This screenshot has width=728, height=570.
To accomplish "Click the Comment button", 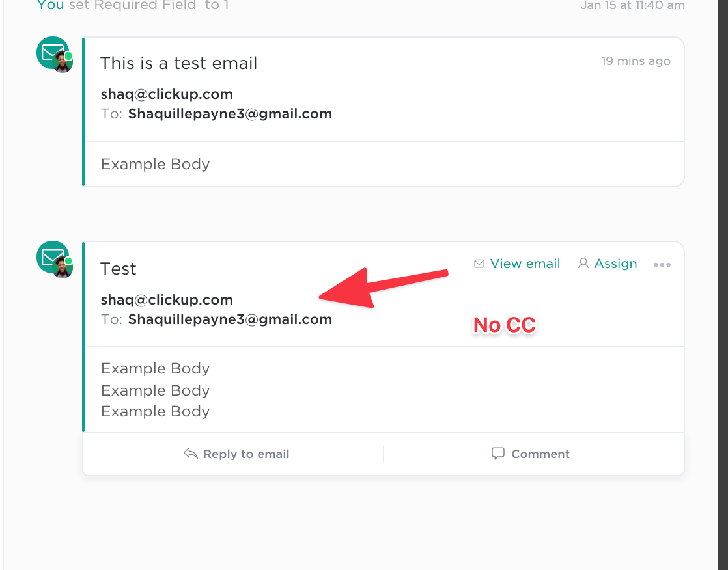I will coord(531,454).
